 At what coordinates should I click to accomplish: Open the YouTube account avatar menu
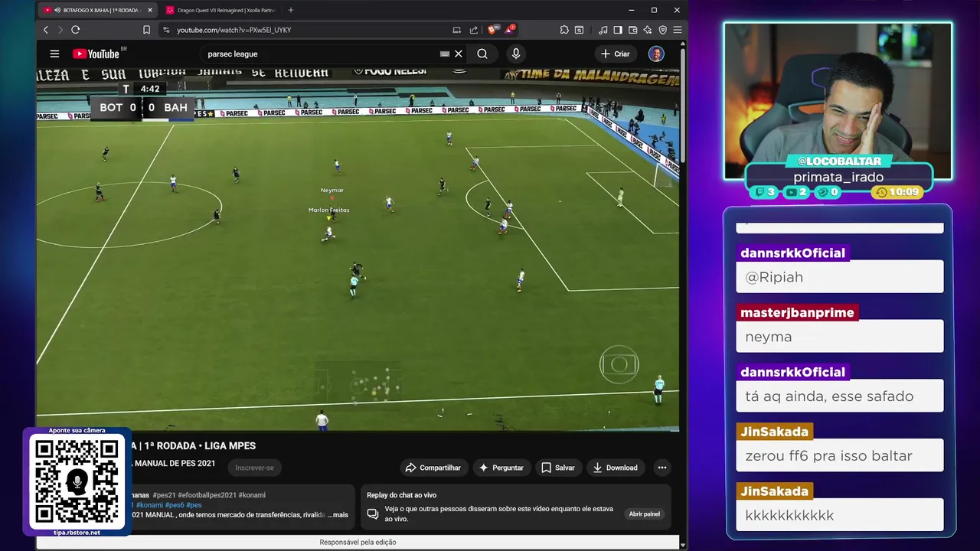[x=656, y=54]
